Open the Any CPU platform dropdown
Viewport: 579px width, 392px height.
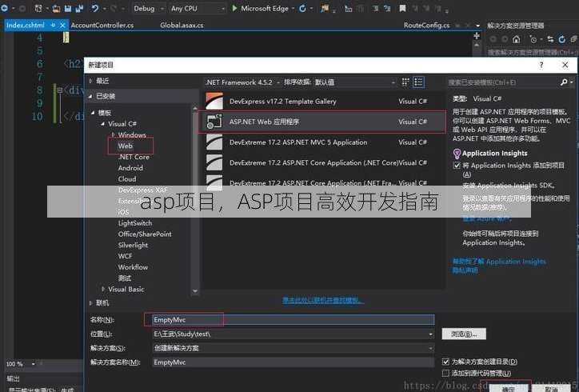click(198, 8)
